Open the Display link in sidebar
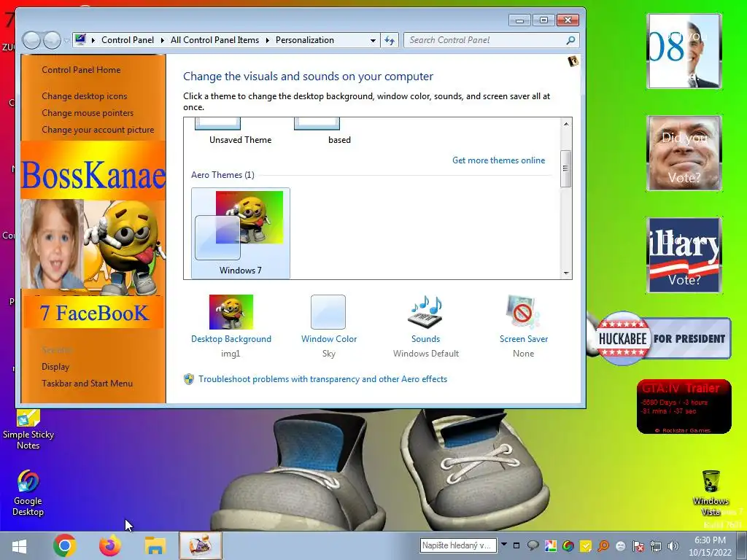Screen dimensions: 747x560 55,367
